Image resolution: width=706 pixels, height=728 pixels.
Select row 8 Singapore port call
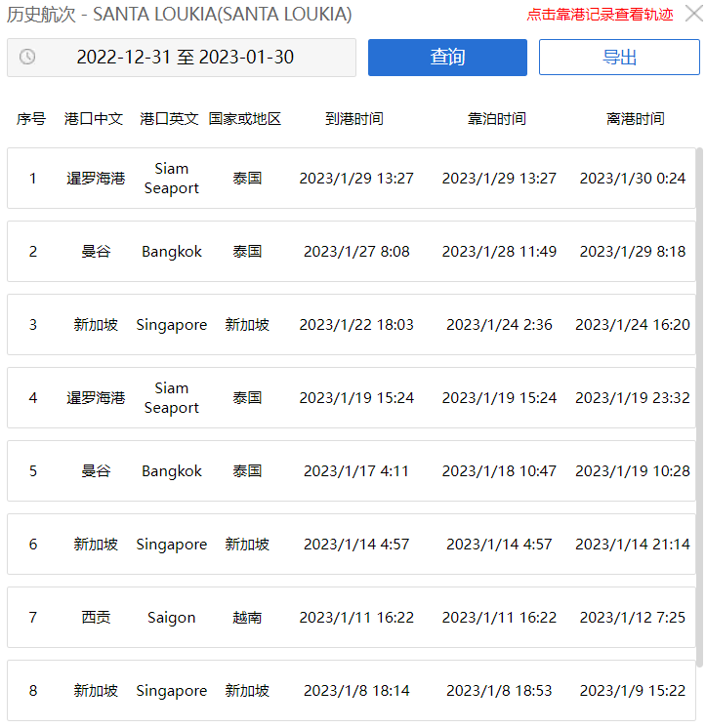point(352,691)
